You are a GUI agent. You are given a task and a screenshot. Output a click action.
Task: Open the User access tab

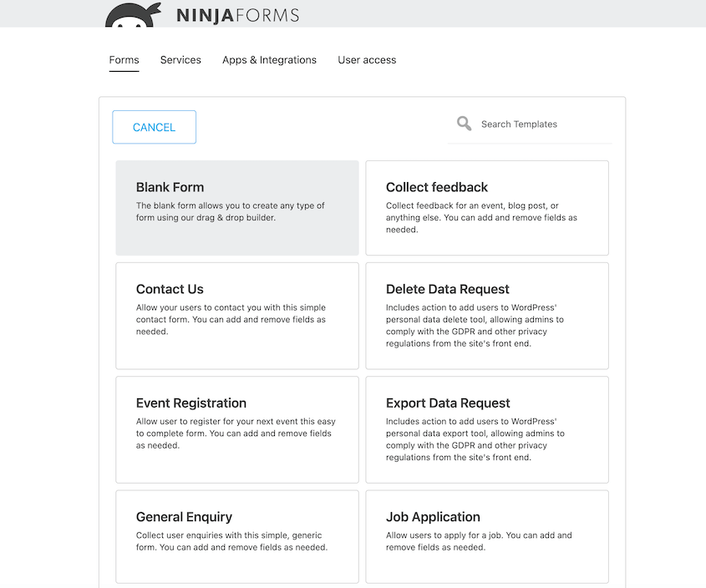pyautogui.click(x=367, y=59)
